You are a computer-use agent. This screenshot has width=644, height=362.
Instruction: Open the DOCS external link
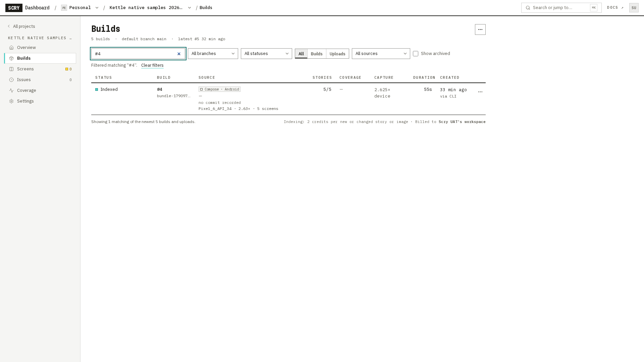615,8
